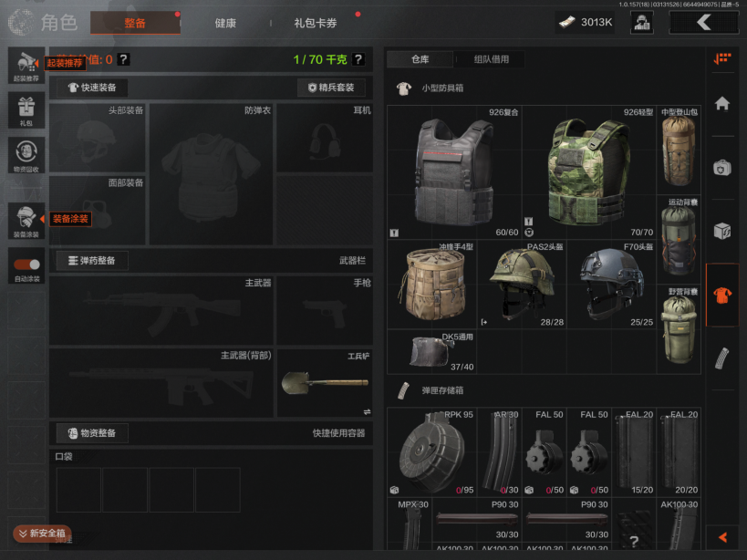The image size is (747, 560).
Task: Select the 926轻型 camo armor vest
Action: click(589, 172)
